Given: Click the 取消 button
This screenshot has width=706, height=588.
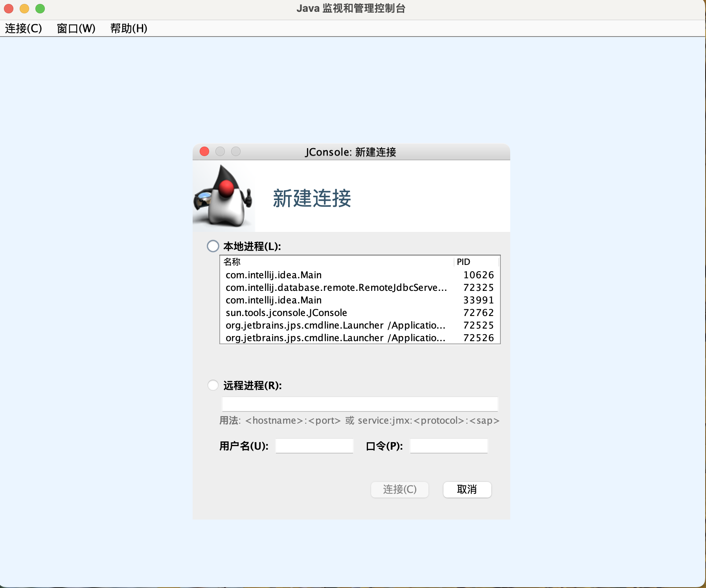Looking at the screenshot, I should (x=467, y=489).
